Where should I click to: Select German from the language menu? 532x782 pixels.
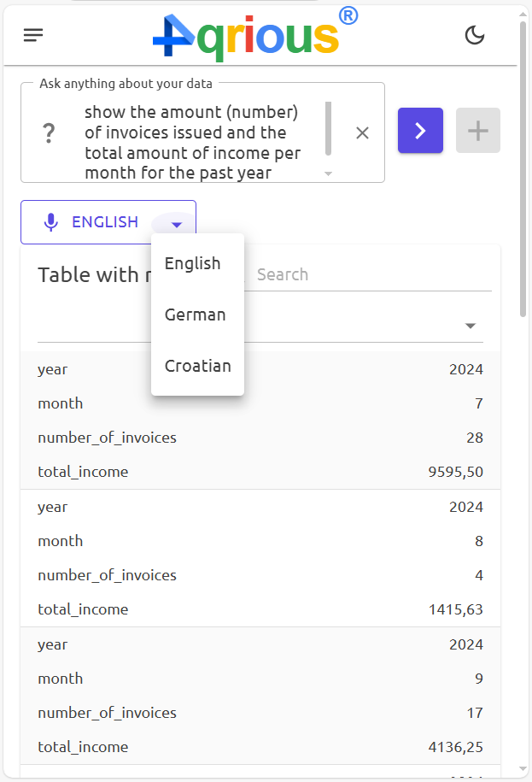[x=196, y=315]
